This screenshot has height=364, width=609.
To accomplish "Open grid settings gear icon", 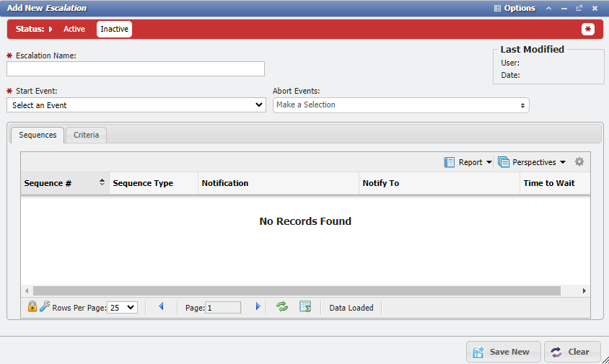I will pos(579,162).
